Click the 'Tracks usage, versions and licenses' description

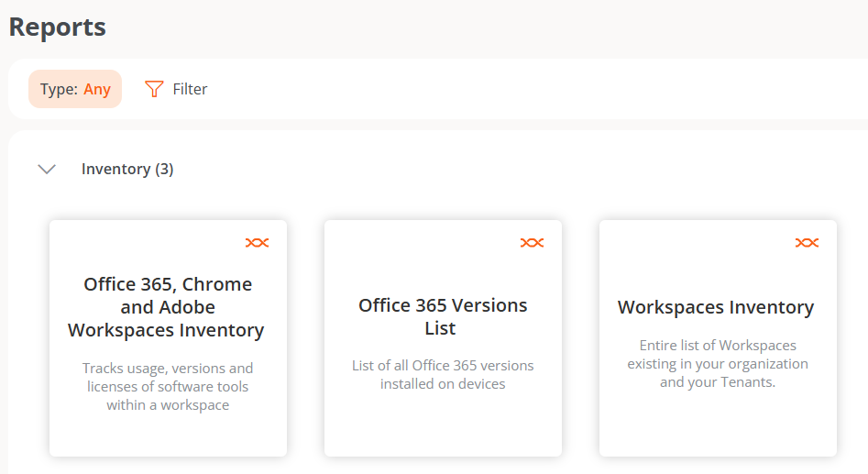click(168, 387)
